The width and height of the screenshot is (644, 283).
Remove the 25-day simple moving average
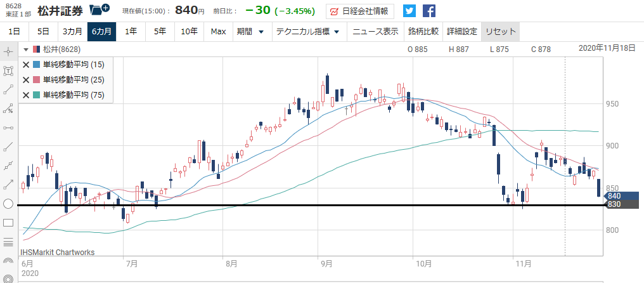pyautogui.click(x=26, y=80)
